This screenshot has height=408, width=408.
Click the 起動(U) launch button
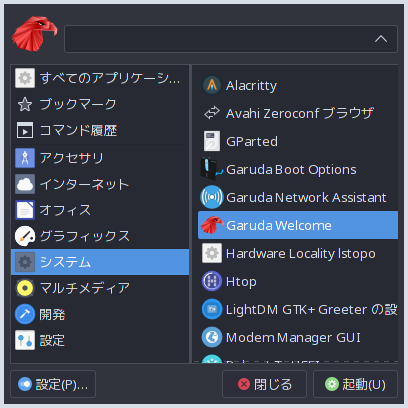click(x=355, y=384)
